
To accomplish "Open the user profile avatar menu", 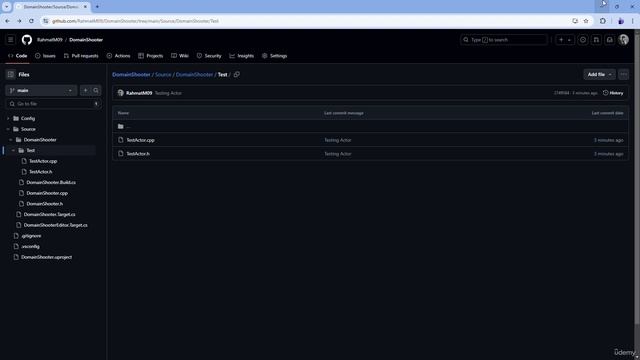I will coord(624,40).
